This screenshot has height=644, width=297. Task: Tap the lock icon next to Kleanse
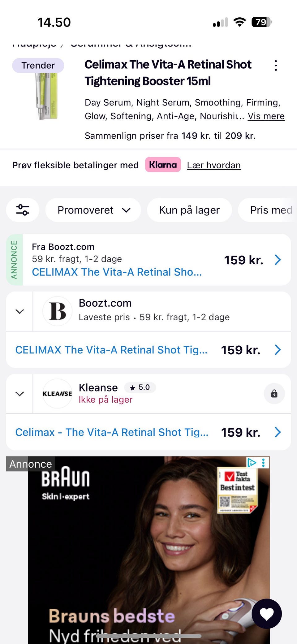point(274,394)
